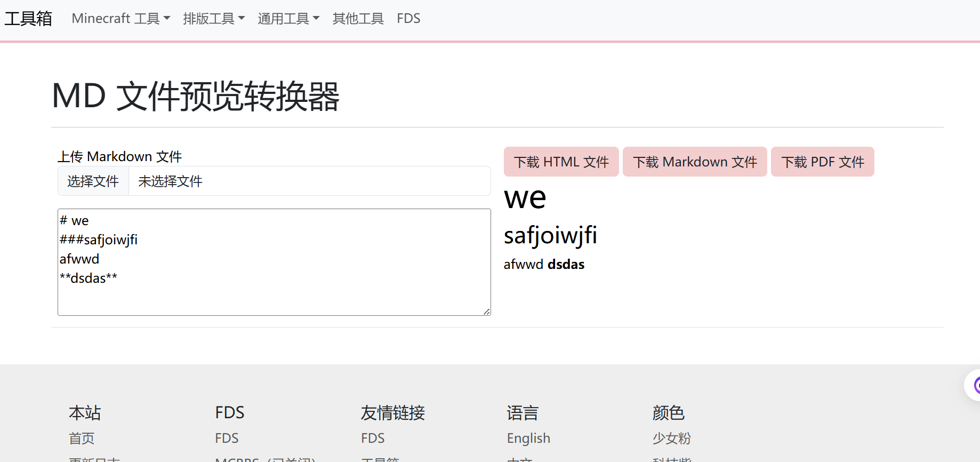
Task: Download the HTML file
Action: pyautogui.click(x=561, y=162)
